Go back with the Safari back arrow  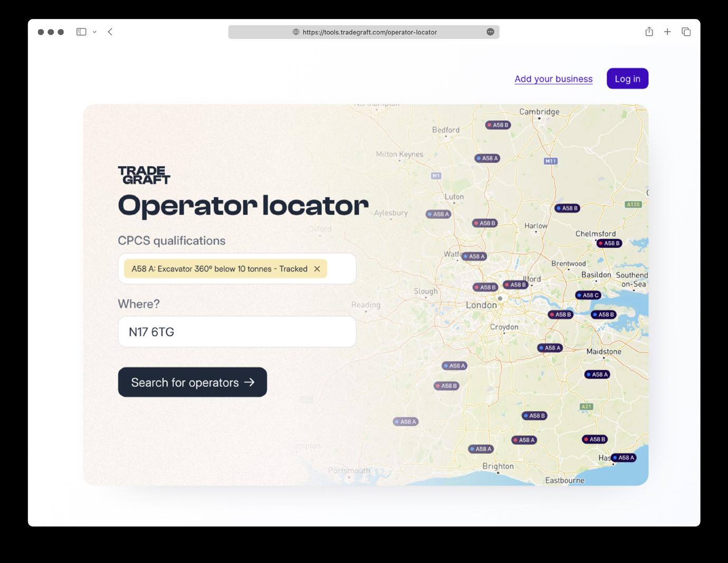point(110,32)
